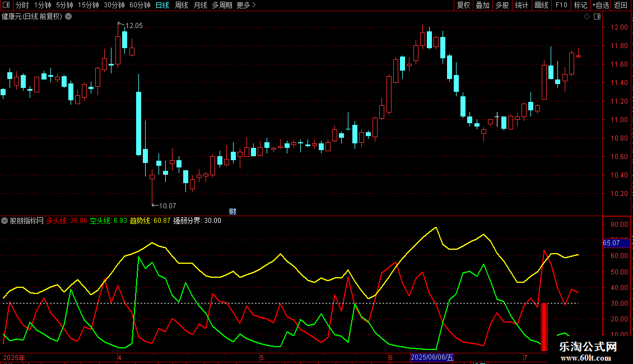Click the 12.05 high price annotation
The image size is (633, 364).
point(134,26)
